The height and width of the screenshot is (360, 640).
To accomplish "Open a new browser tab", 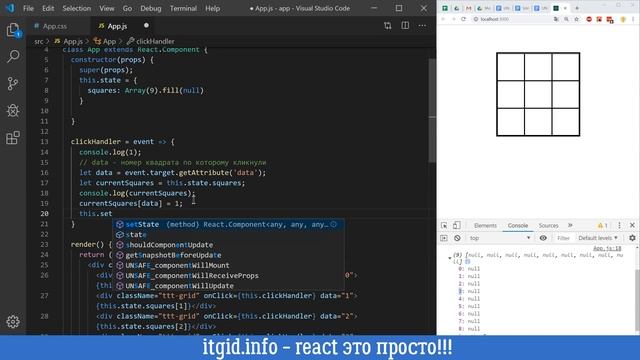I will pos(577,8).
